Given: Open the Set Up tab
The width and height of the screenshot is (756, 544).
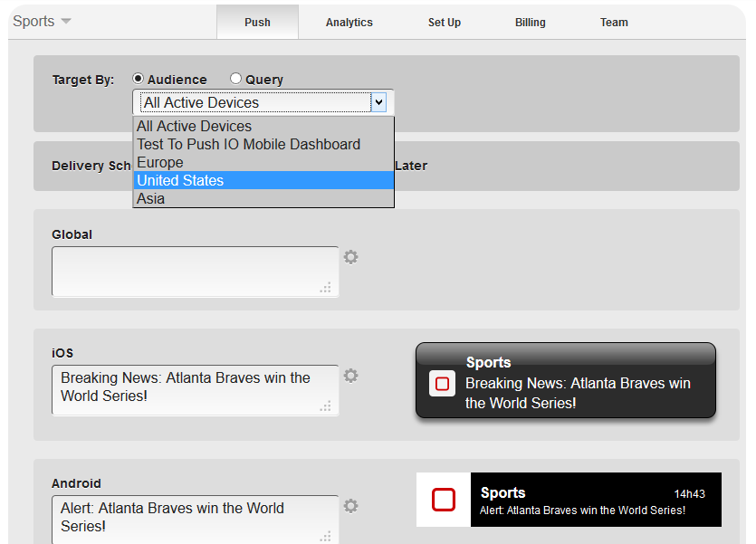Looking at the screenshot, I should (x=445, y=22).
